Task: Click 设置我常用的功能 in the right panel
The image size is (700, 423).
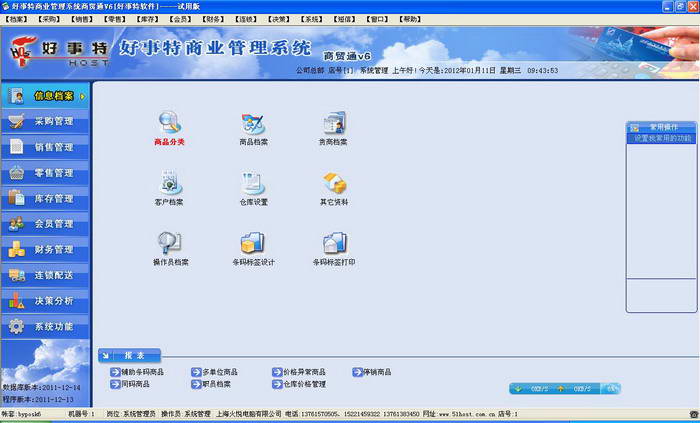Action: 662,139
